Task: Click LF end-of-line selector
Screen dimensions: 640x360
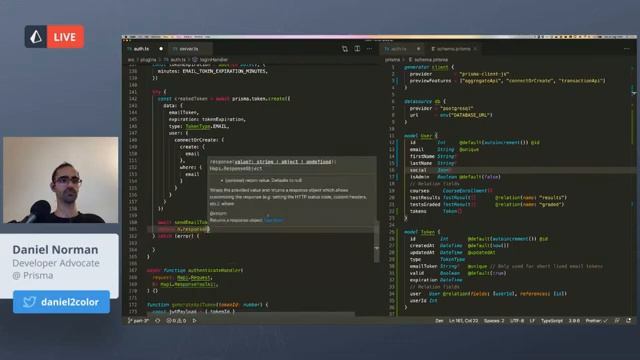Action: [x=532, y=321]
